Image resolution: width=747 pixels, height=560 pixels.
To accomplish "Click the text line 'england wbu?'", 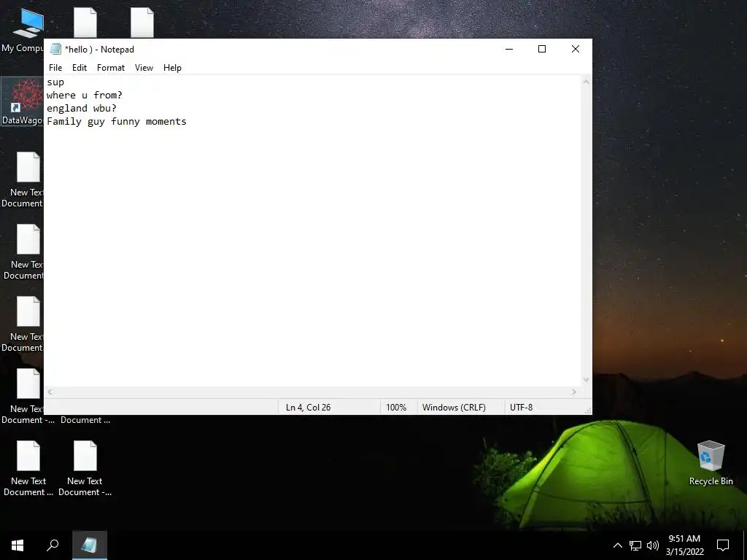I will (82, 109).
